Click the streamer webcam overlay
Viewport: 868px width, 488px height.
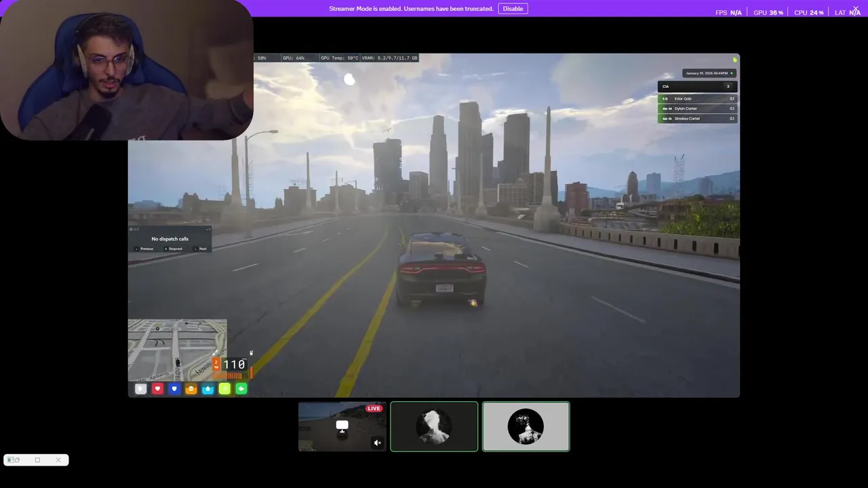click(126, 70)
